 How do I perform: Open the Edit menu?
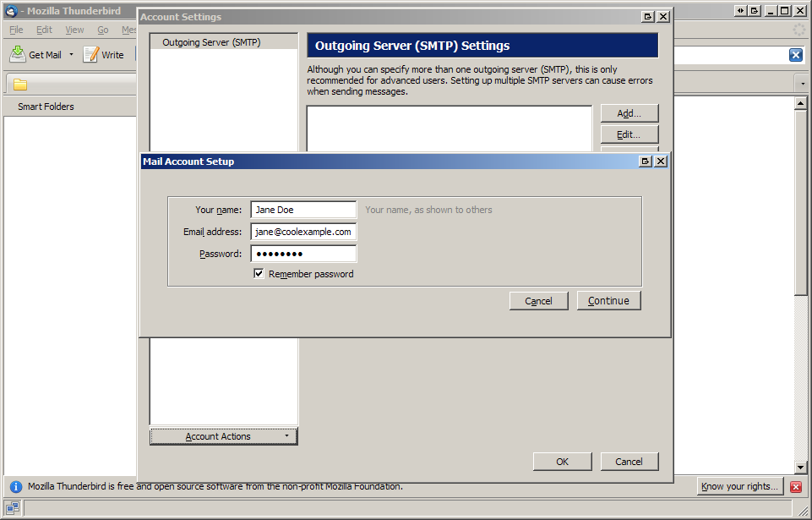pos(44,30)
